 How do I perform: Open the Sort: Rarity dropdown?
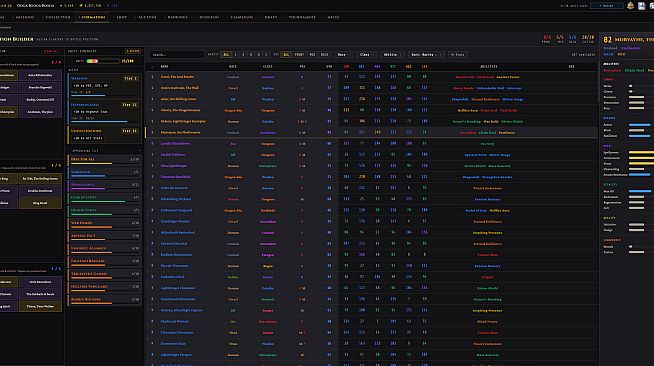(427, 55)
